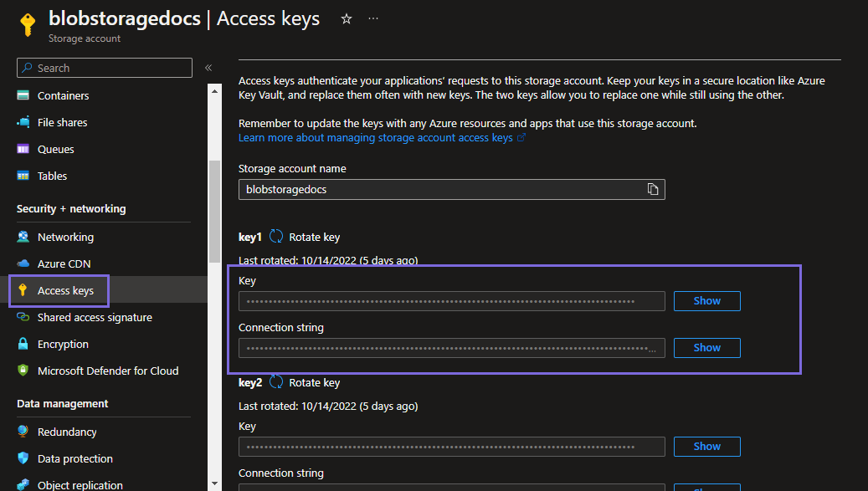868x491 pixels.
Task: Click the key2 rotate arrows icon
Action: (275, 382)
